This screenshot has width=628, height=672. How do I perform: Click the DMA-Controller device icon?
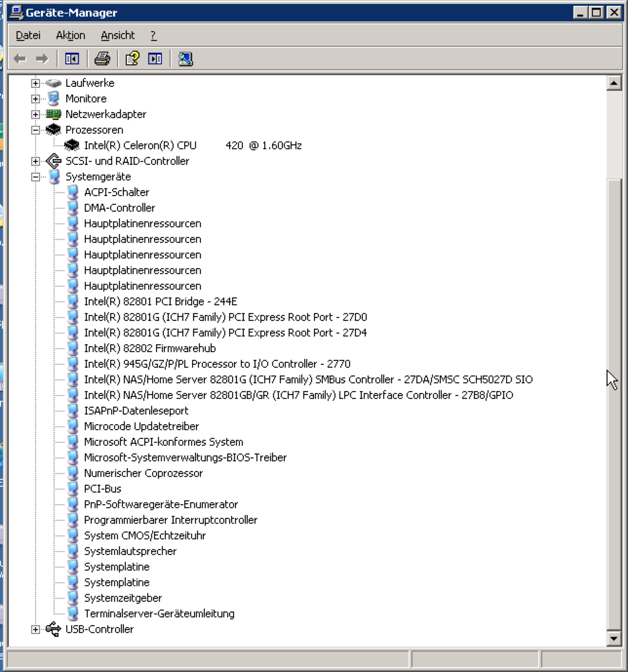click(73, 208)
